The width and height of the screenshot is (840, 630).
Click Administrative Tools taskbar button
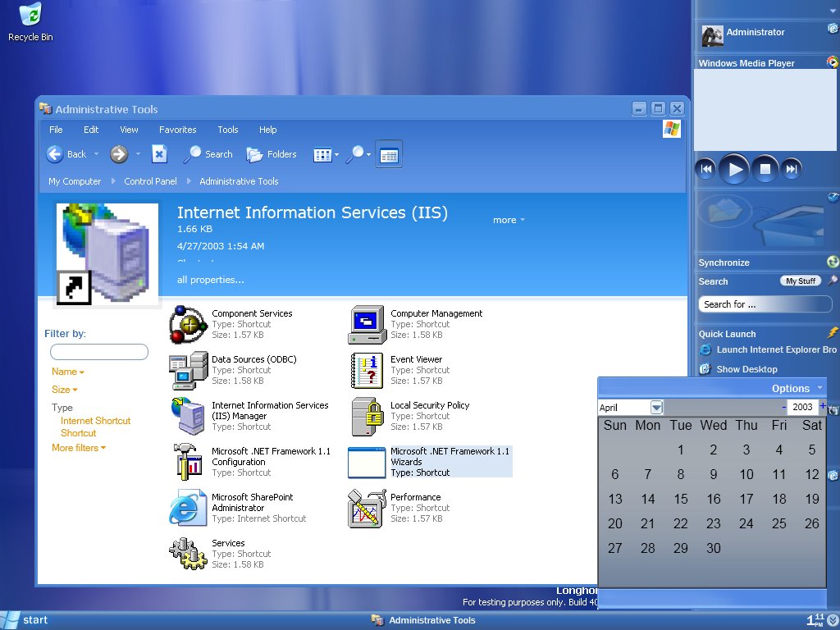pos(423,620)
